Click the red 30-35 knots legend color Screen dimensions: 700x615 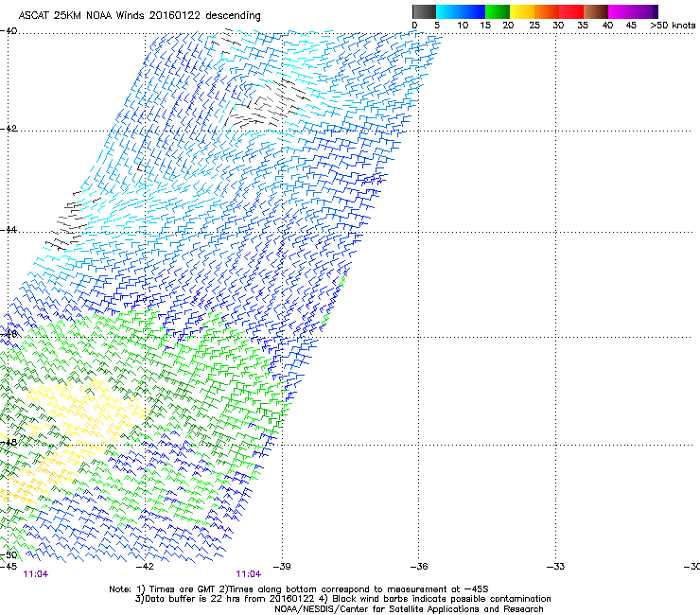(x=571, y=11)
